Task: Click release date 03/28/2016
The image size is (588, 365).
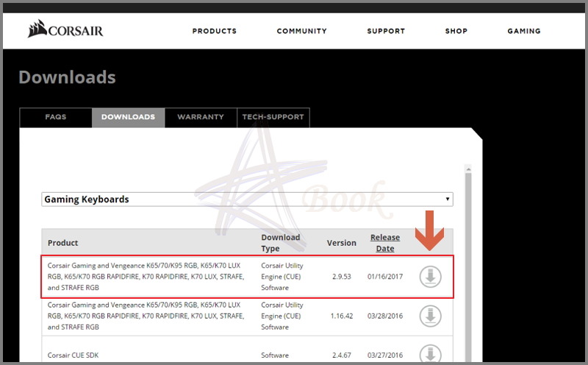Action: coord(385,316)
